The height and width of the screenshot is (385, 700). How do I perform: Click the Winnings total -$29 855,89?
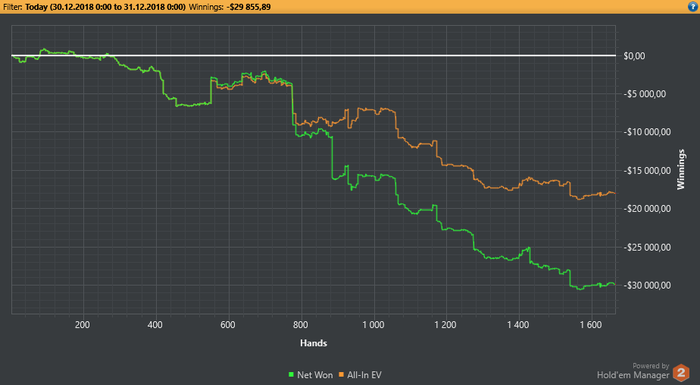click(250, 7)
